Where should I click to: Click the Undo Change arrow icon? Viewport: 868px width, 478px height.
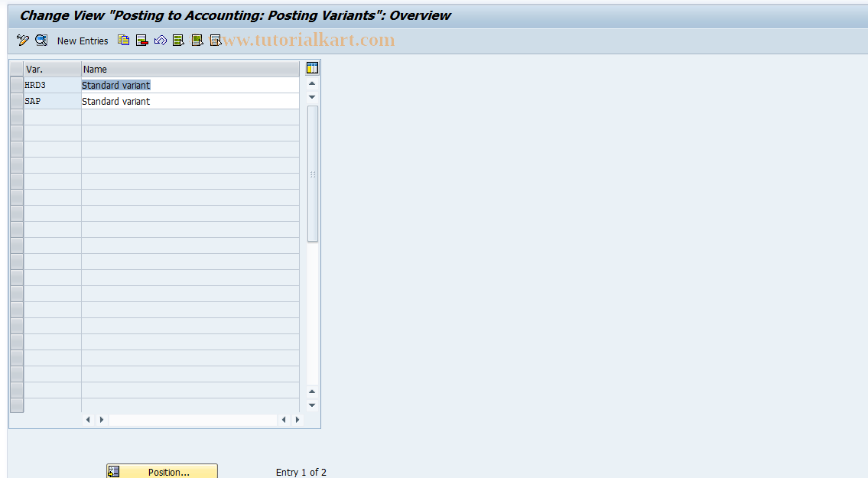[161, 41]
